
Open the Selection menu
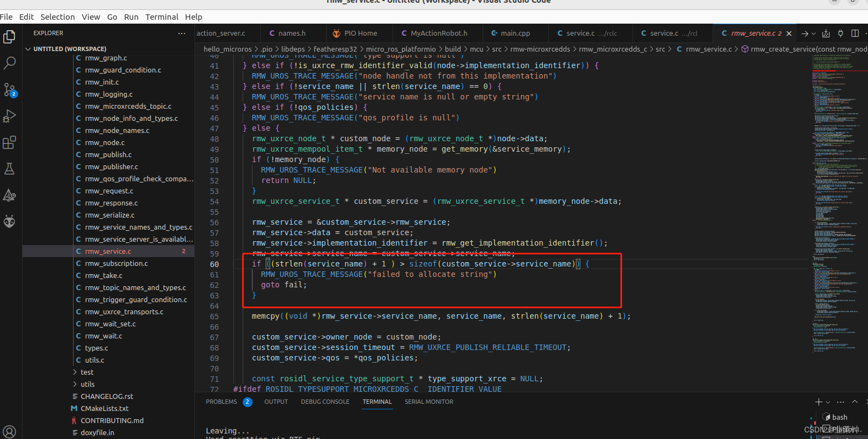pos(57,17)
